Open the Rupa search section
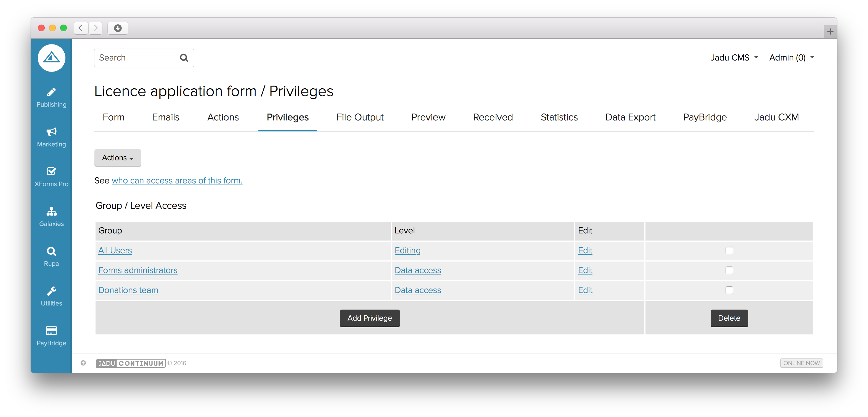This screenshot has width=868, height=417. [x=51, y=257]
